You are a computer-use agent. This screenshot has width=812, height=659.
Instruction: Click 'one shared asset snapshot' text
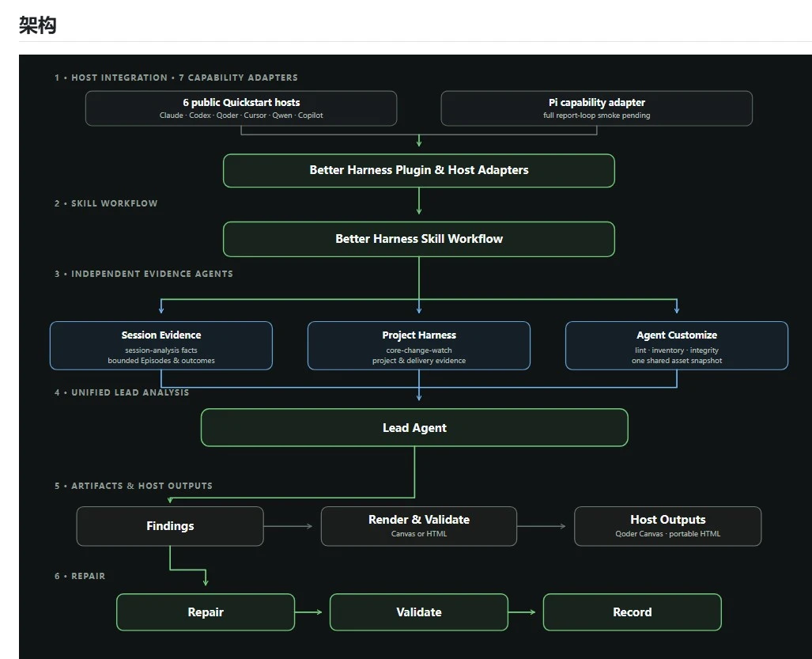pos(677,361)
